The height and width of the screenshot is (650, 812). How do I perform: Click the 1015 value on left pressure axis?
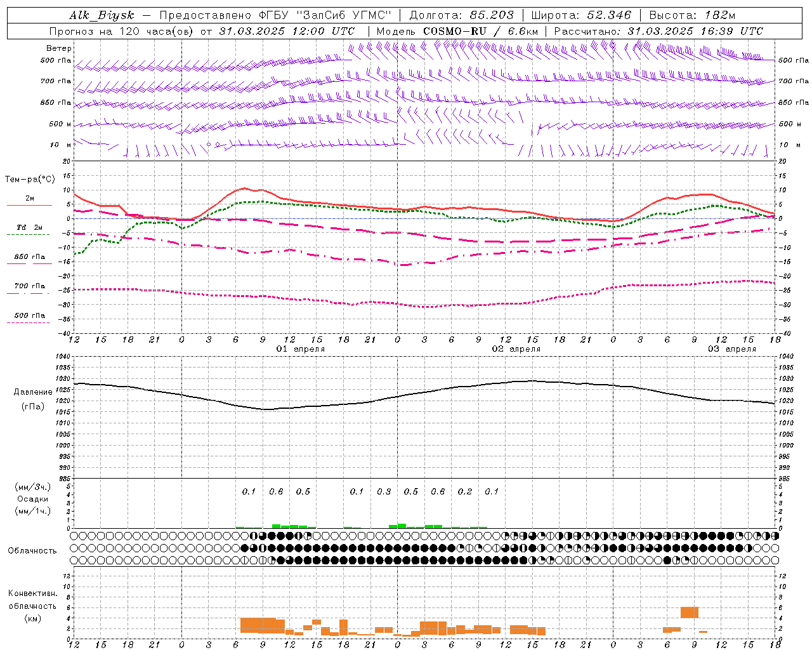pyautogui.click(x=63, y=412)
